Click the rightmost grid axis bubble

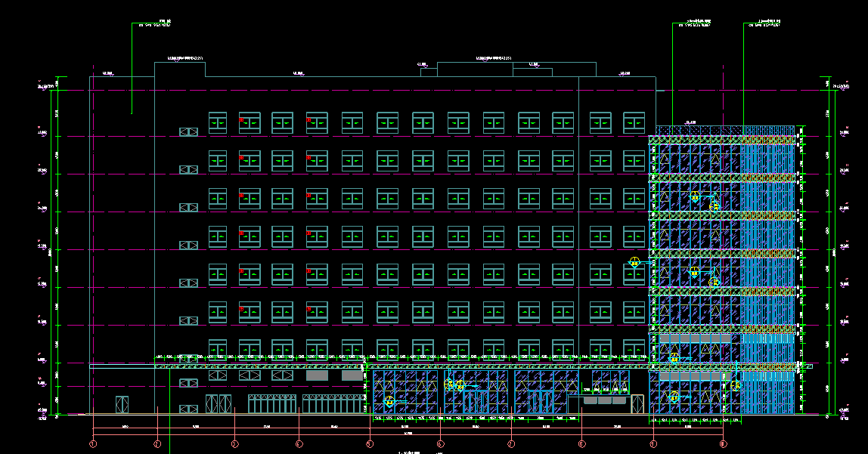click(724, 443)
